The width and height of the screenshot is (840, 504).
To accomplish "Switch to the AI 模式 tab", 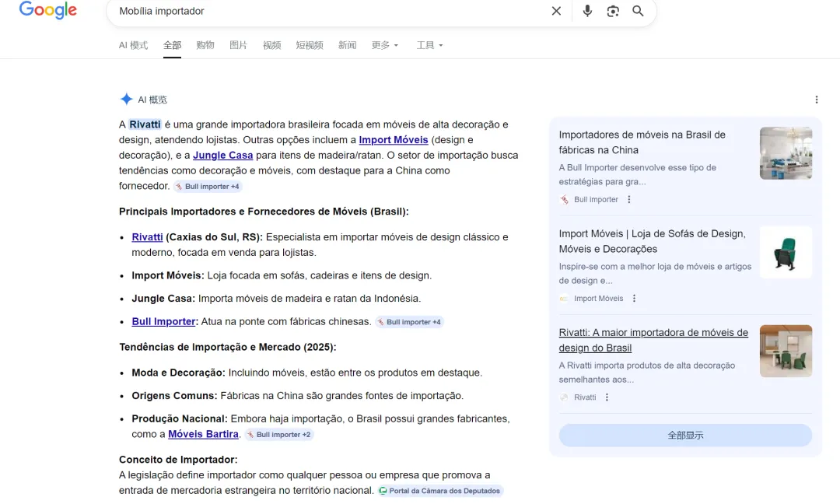I will click(x=134, y=45).
